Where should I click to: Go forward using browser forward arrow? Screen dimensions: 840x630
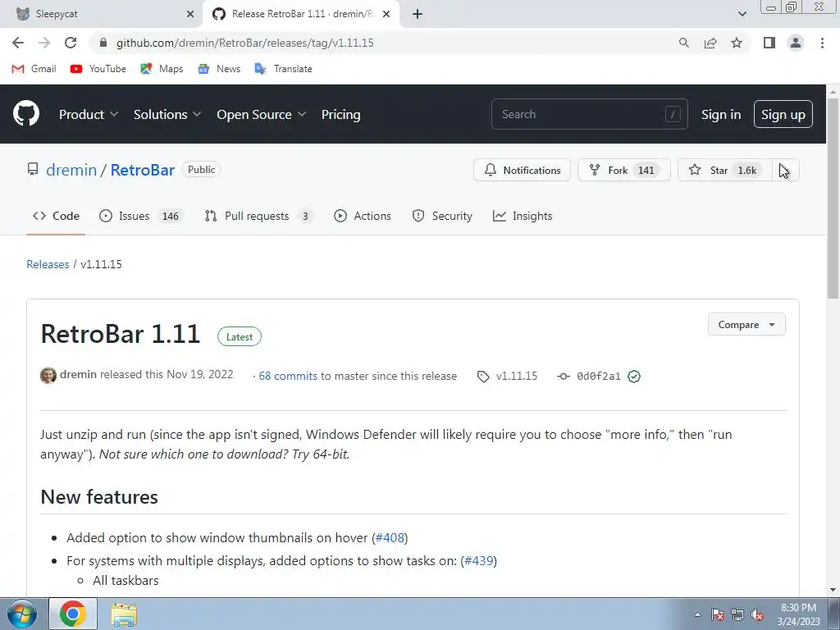tap(44, 43)
